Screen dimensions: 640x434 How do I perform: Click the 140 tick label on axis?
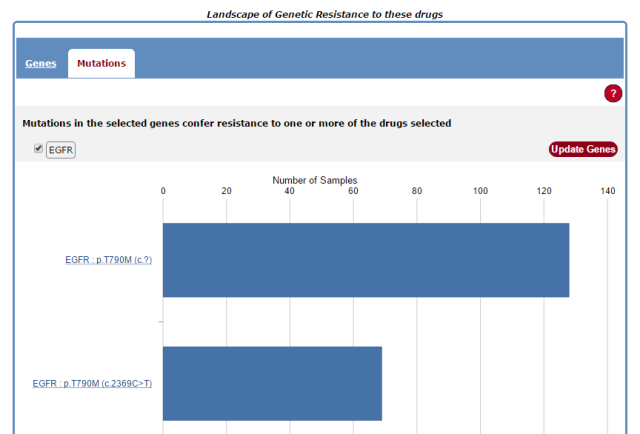coord(607,191)
